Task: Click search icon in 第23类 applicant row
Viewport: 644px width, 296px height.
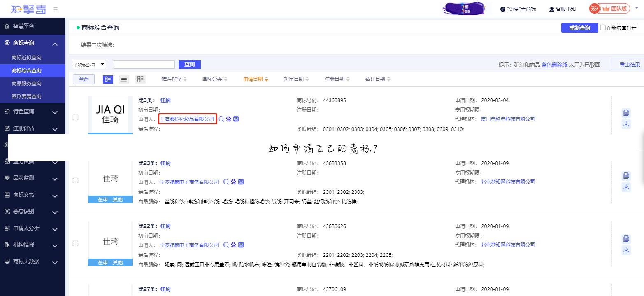Action: [226, 182]
